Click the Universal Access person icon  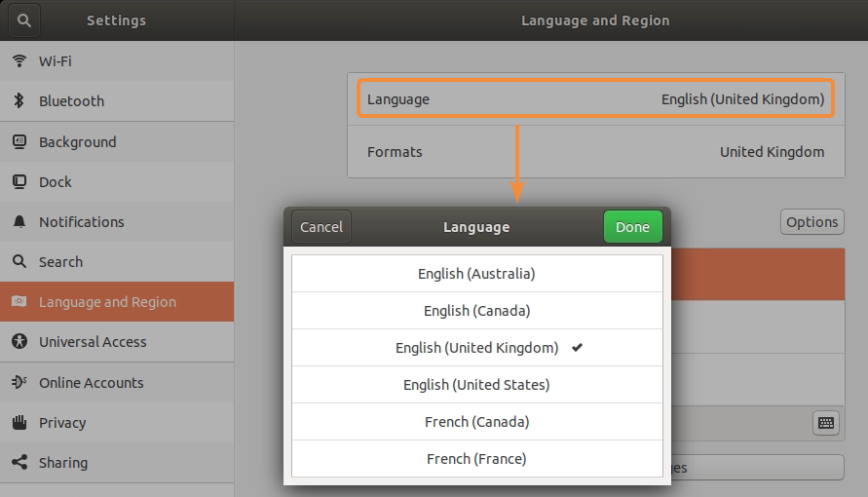[19, 341]
